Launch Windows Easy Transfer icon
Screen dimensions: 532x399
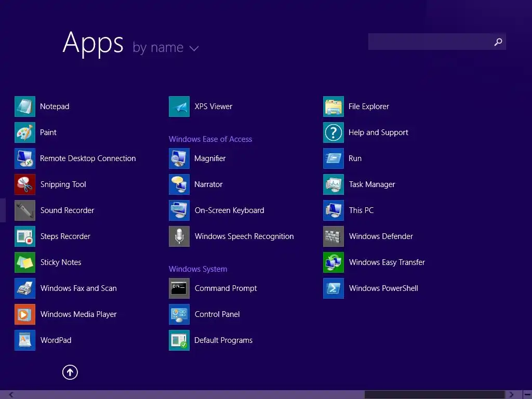point(334,262)
